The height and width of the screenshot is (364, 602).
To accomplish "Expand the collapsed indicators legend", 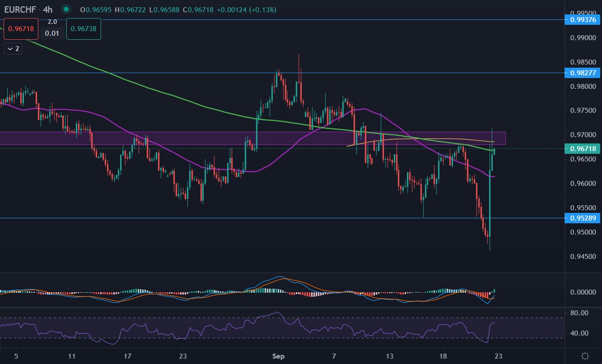I will click(13, 49).
